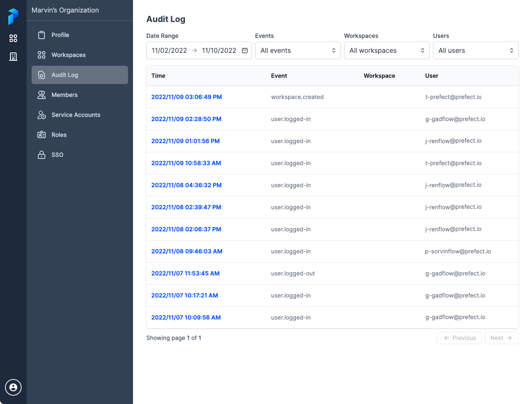Open the Members page
Screen dimensions: 532x404
click(80, 95)
